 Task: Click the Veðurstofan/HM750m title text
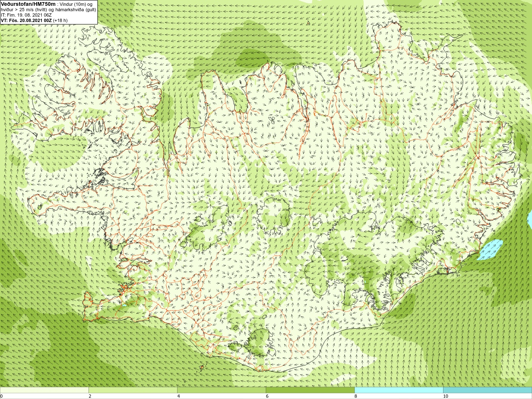[x=28, y=4]
